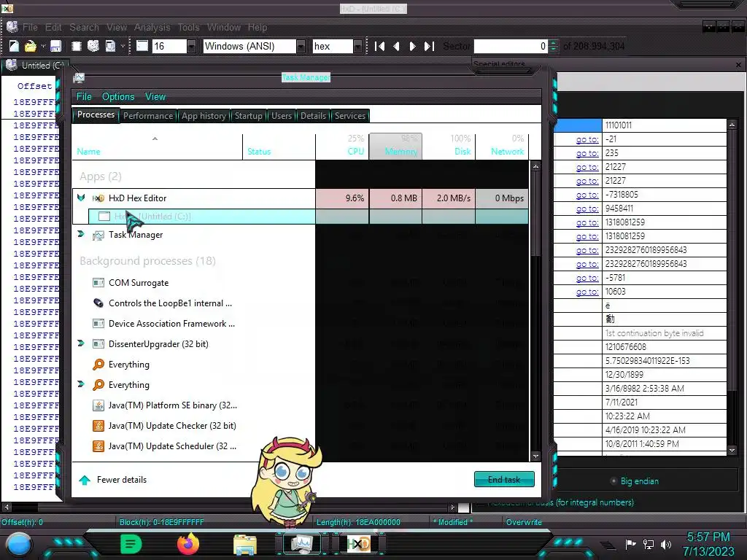
Task: Switch to the Performance tab
Action: 148,116
